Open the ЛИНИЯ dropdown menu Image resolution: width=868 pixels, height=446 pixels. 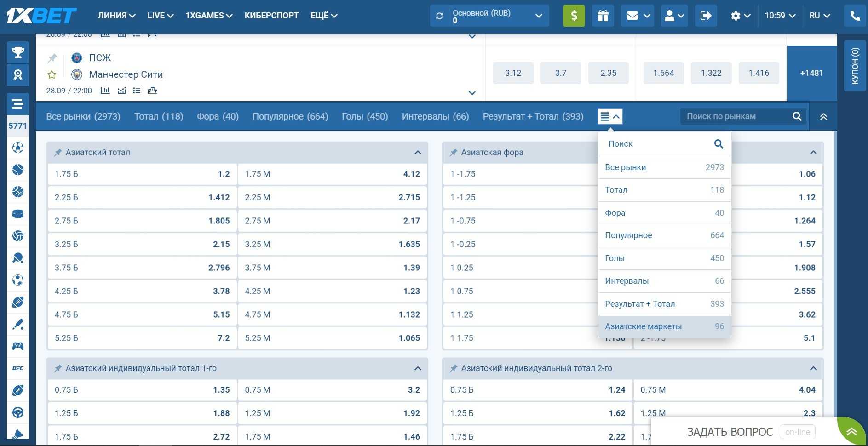116,16
